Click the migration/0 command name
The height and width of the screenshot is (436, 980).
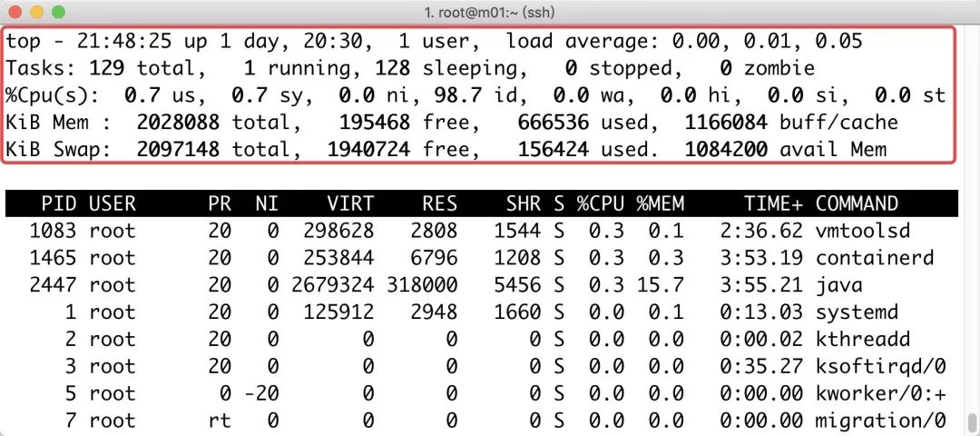pyautogui.click(x=880, y=421)
